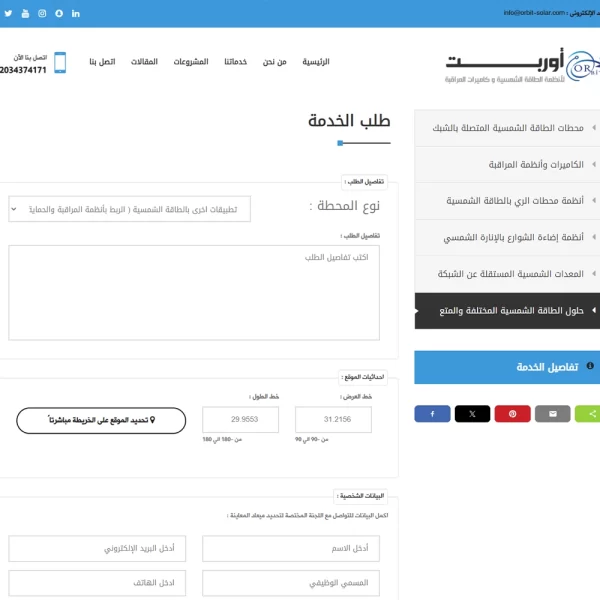Share page via Facebook button
600x600 pixels.
(432, 413)
